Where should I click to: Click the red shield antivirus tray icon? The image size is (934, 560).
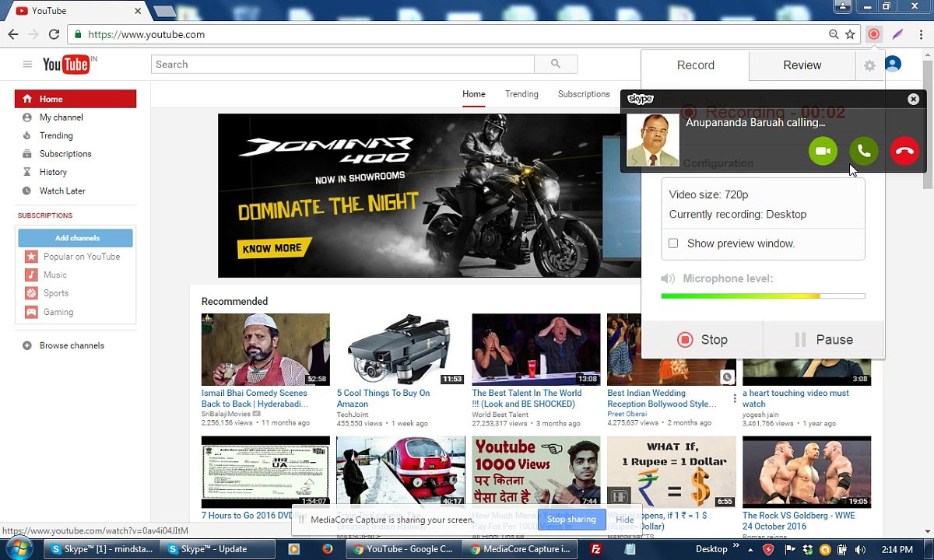click(769, 549)
